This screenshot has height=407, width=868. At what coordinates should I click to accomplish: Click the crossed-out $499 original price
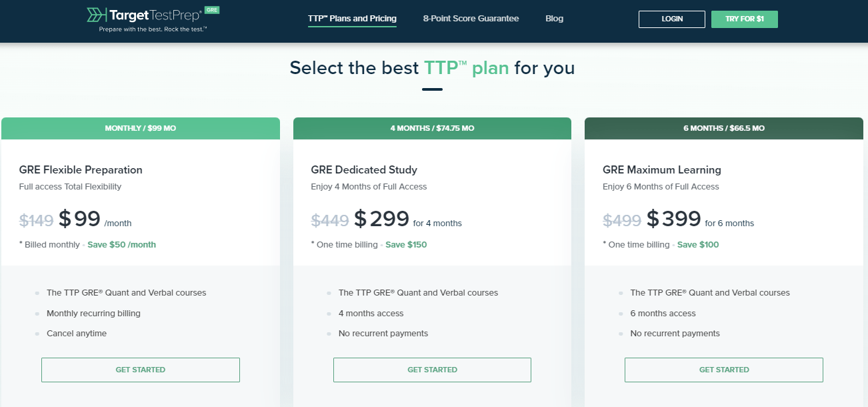point(621,219)
